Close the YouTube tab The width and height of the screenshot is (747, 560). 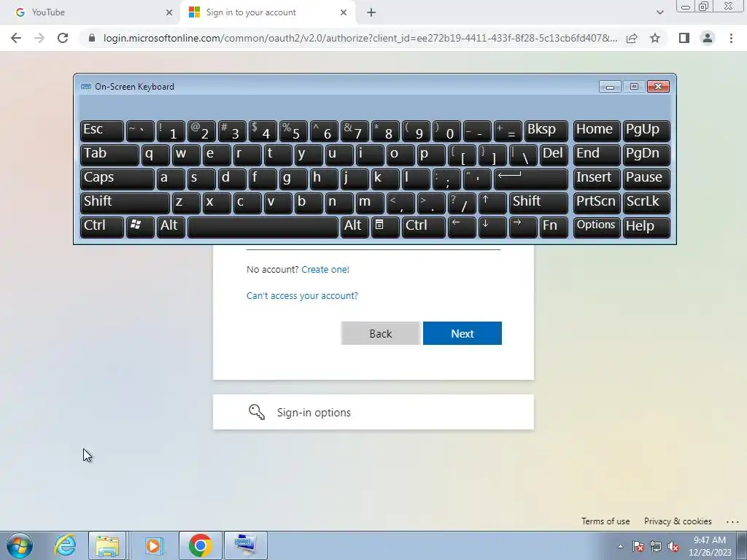tap(169, 12)
